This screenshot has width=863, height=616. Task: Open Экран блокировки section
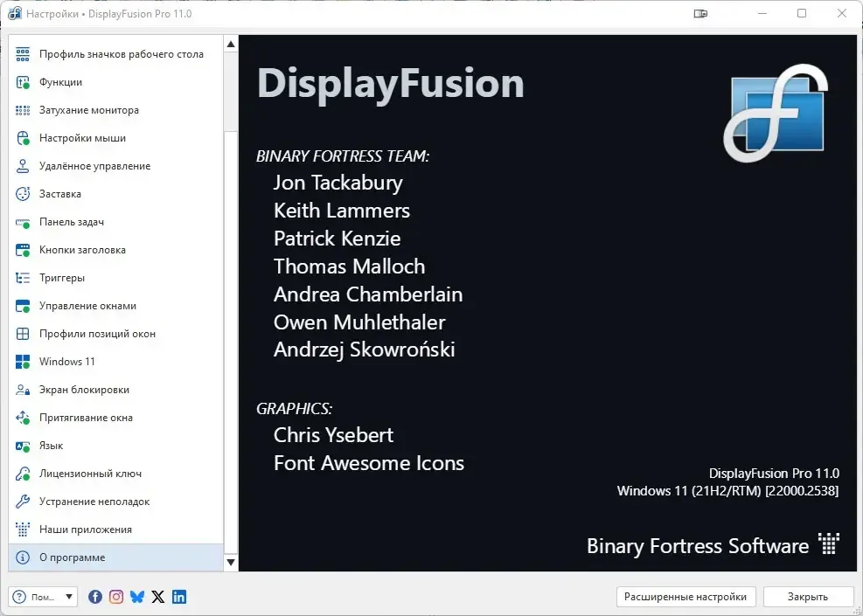pos(115,390)
